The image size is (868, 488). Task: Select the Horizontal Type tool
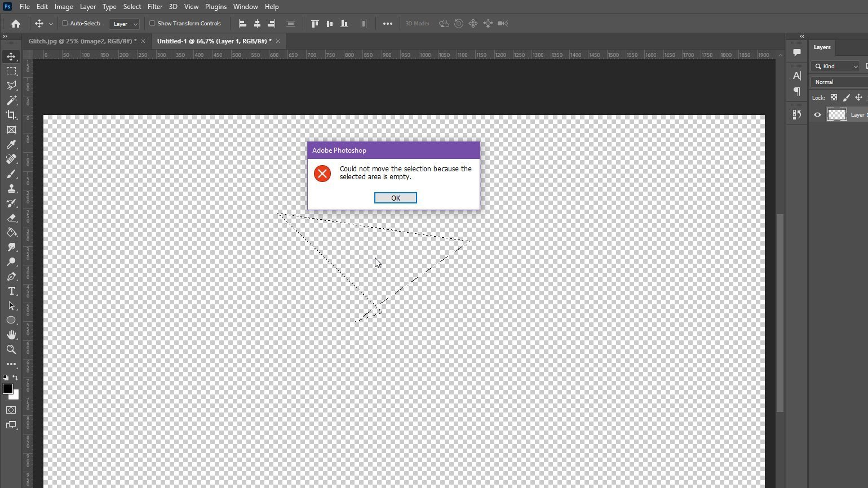11,291
